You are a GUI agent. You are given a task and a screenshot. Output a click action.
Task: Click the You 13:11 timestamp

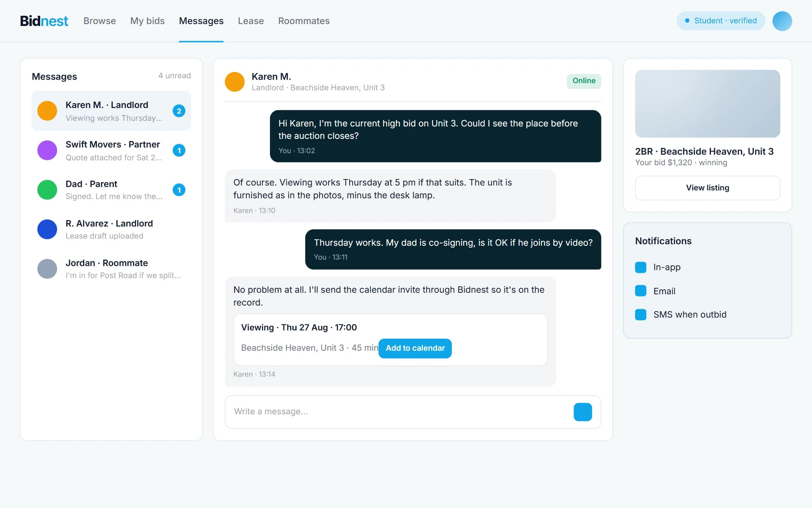coord(330,257)
